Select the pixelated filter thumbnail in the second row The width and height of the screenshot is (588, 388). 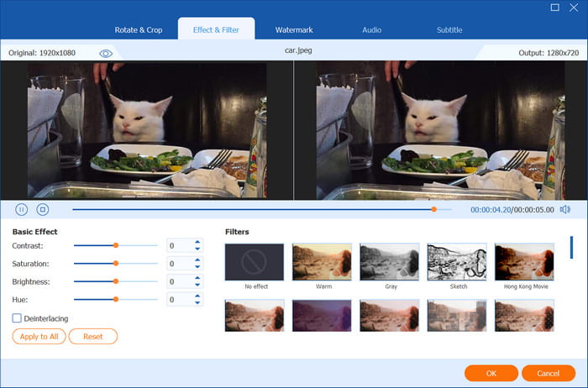pos(457,316)
